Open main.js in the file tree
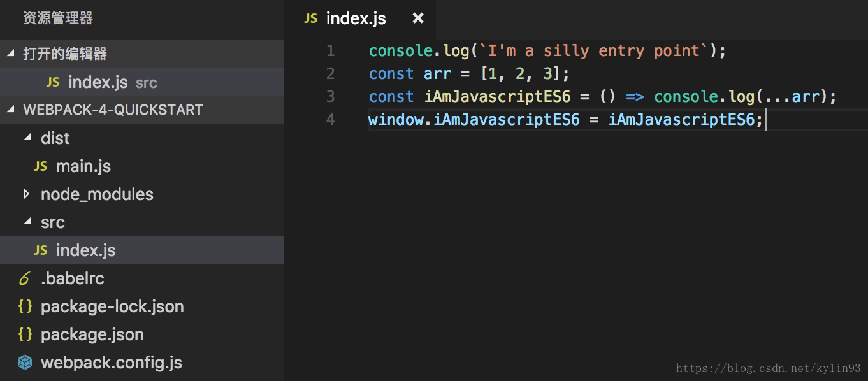868x381 pixels. click(x=83, y=166)
